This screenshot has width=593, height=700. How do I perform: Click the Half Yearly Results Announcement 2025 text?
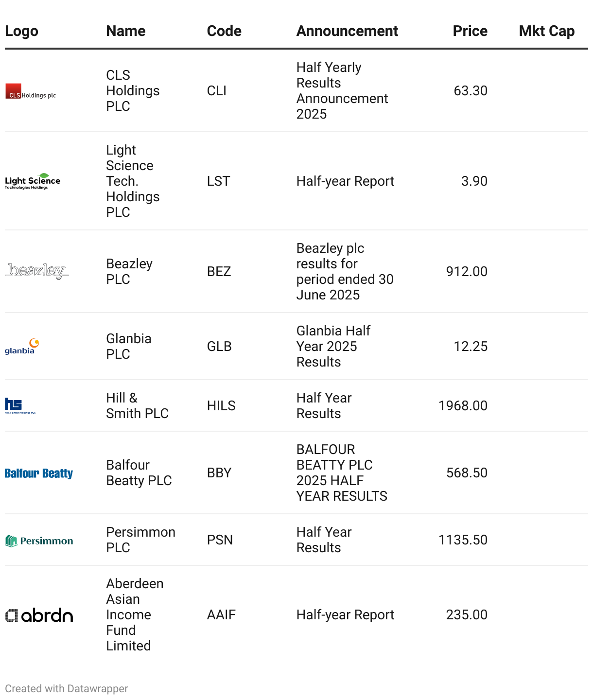coord(342,91)
